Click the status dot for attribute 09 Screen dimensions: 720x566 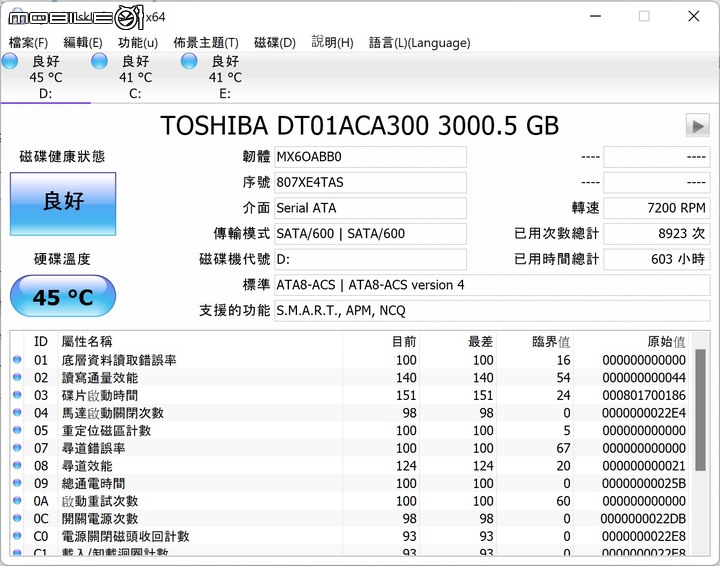click(17, 483)
